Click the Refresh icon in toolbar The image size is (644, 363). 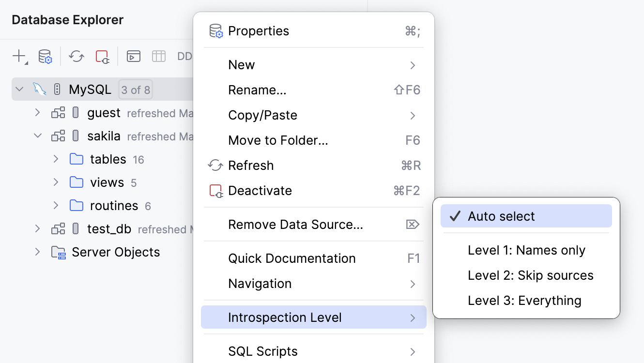coord(77,56)
